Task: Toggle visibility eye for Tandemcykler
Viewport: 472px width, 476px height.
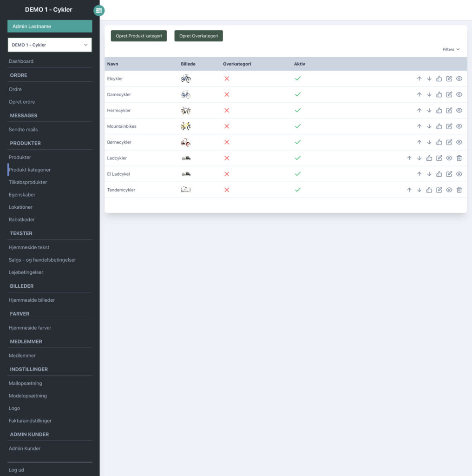Action: [x=449, y=190]
